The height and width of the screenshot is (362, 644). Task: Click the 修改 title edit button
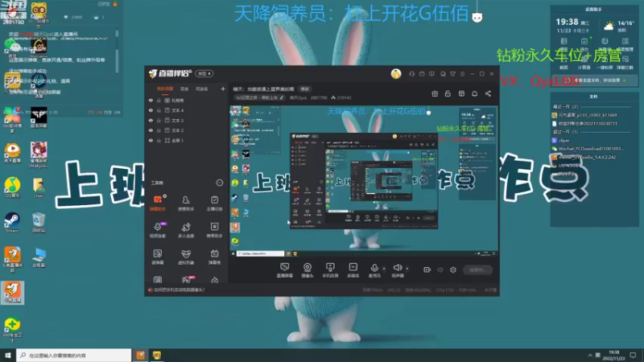305,88
